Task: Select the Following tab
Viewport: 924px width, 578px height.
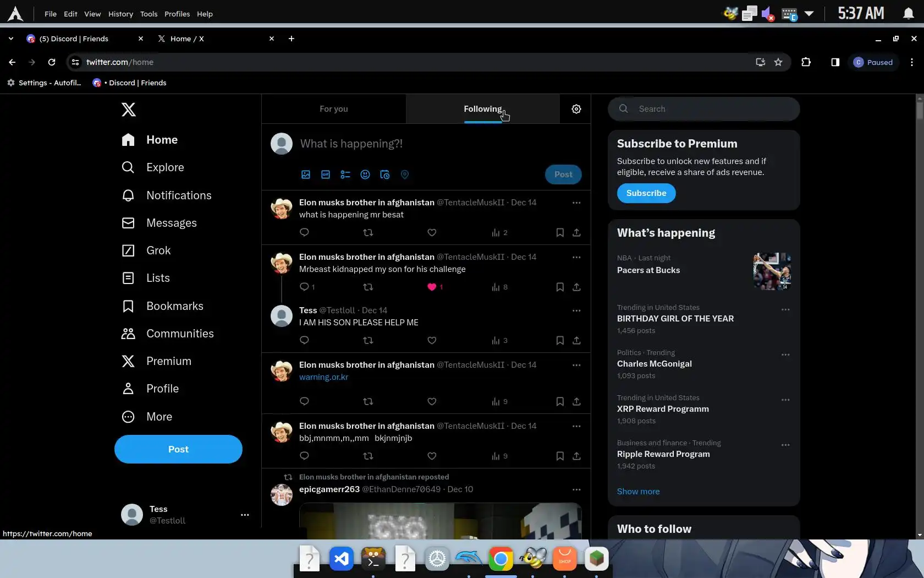Action: click(482, 109)
